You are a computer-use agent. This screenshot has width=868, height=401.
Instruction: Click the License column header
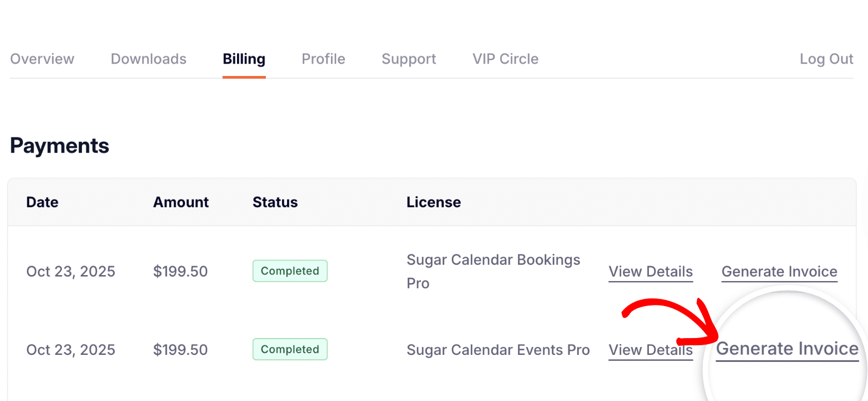(433, 202)
